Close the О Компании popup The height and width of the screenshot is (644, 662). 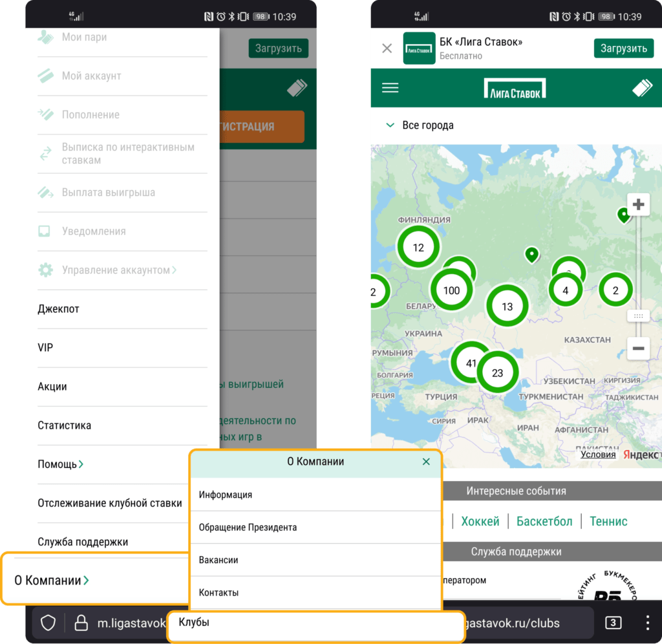426,462
